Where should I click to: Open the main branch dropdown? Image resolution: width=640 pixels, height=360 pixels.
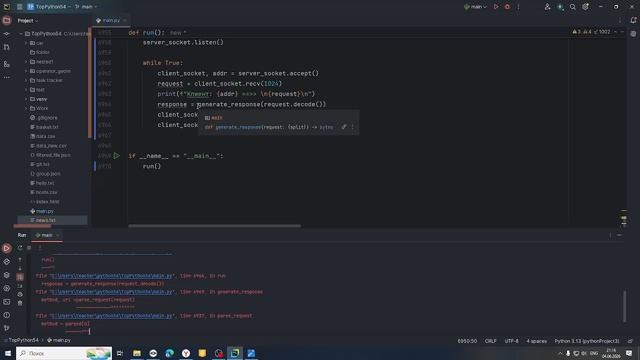[x=86, y=7]
